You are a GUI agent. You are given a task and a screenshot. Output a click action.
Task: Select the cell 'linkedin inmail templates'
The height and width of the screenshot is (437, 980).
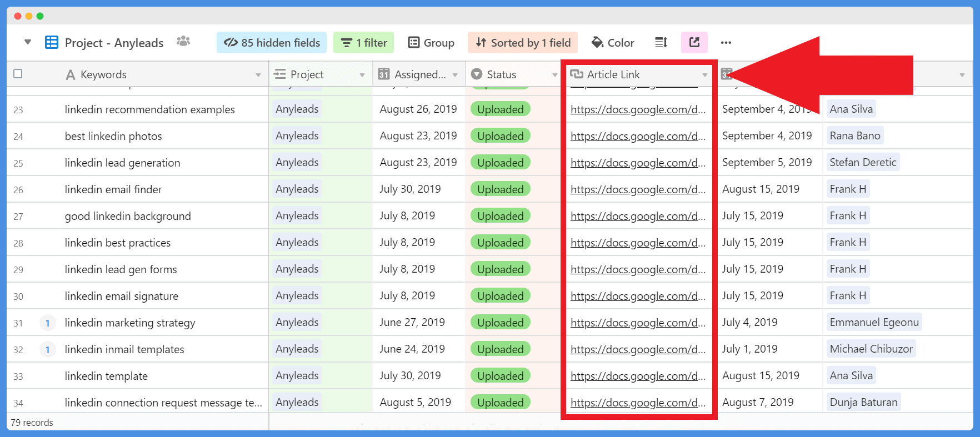124,349
